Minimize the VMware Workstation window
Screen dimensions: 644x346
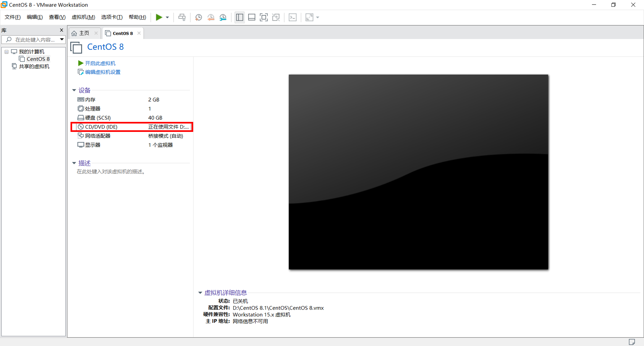point(594,5)
